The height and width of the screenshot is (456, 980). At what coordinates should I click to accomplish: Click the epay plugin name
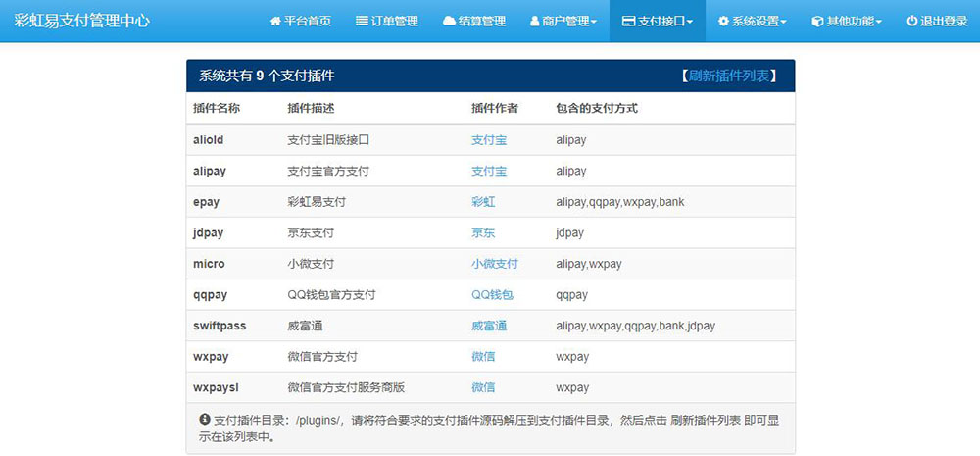pyautogui.click(x=206, y=202)
